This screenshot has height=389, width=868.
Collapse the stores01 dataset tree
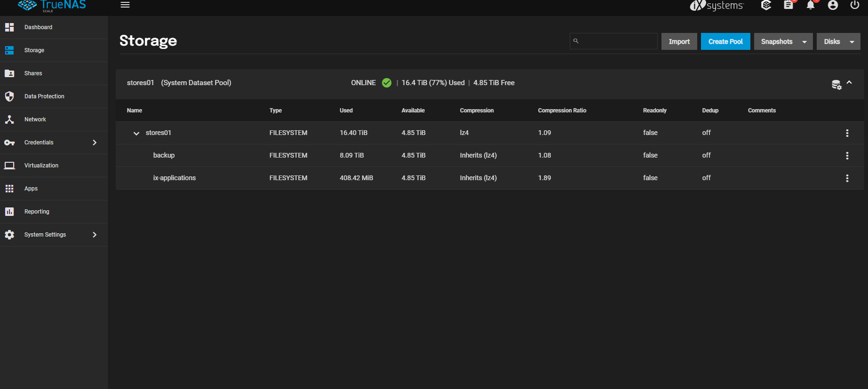pyautogui.click(x=136, y=134)
